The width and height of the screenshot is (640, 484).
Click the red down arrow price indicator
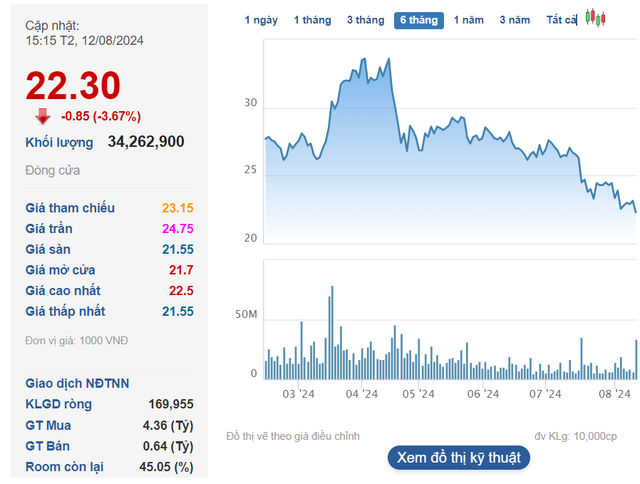point(43,115)
